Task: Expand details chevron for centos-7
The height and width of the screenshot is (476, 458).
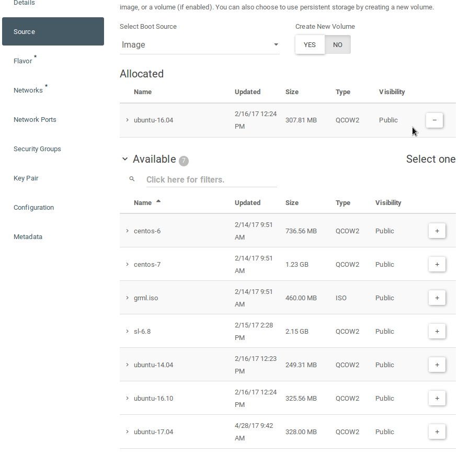Action: tap(127, 264)
